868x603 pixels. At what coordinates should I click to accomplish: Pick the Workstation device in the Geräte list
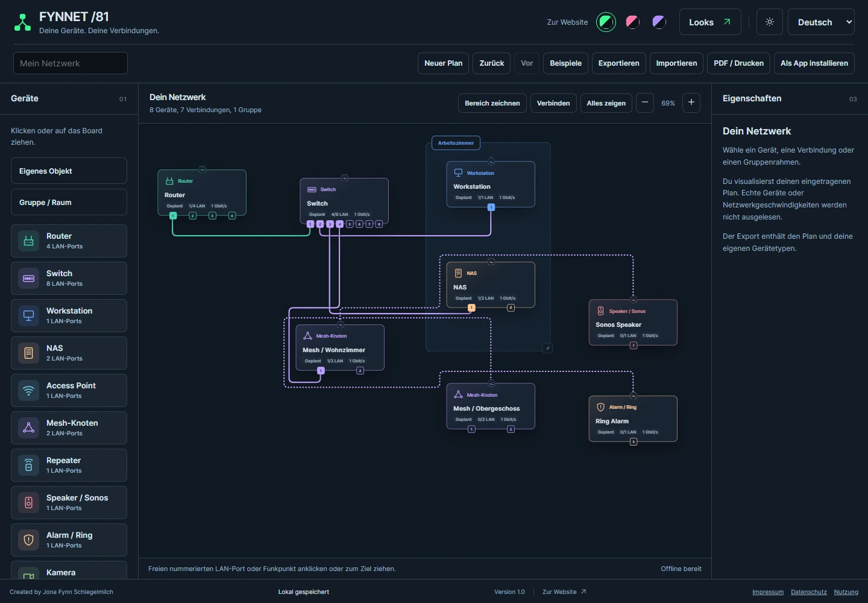(69, 315)
